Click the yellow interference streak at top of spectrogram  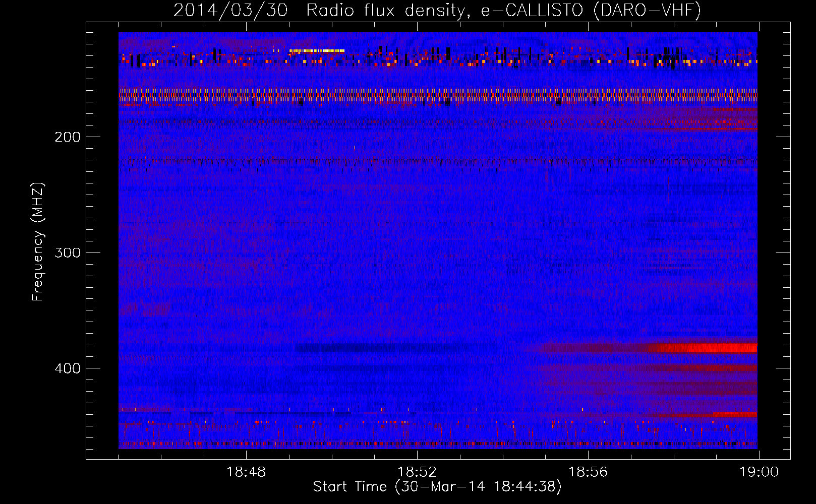click(x=317, y=51)
